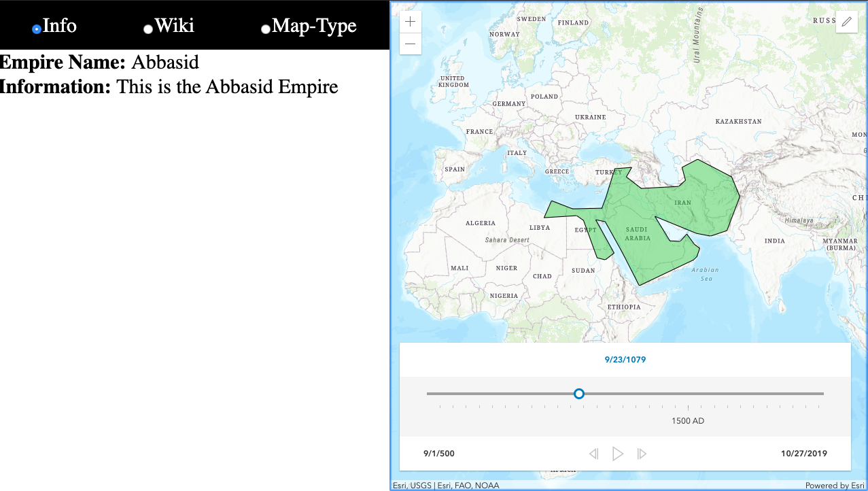Click the Sahara Desert label

(507, 240)
